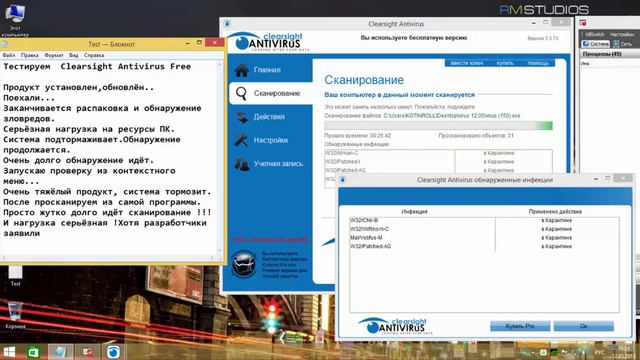Select the Сканирование magnifier icon

(x=241, y=93)
